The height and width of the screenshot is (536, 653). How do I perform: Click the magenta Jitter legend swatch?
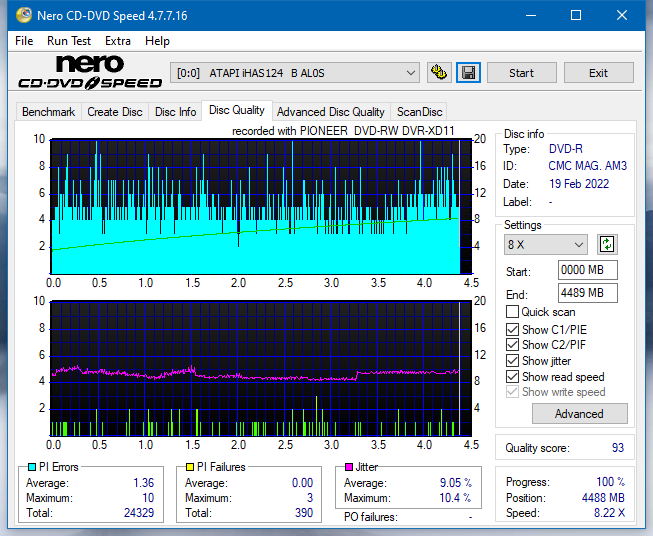click(349, 467)
